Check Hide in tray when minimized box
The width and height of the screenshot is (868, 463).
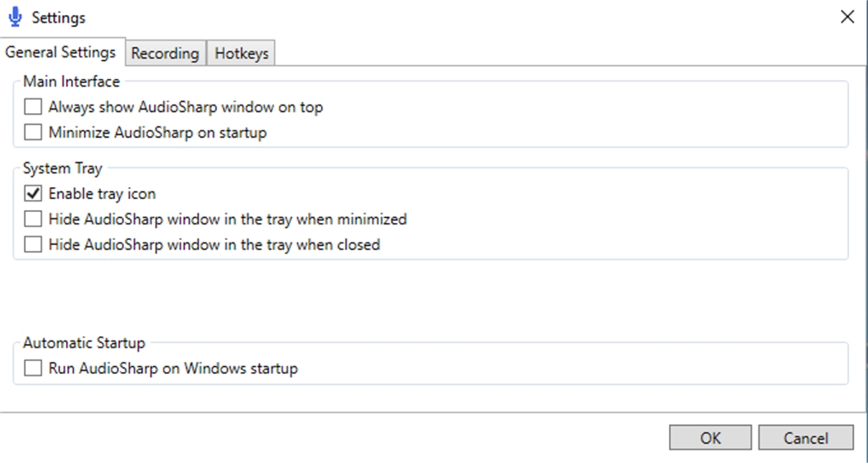(x=33, y=219)
